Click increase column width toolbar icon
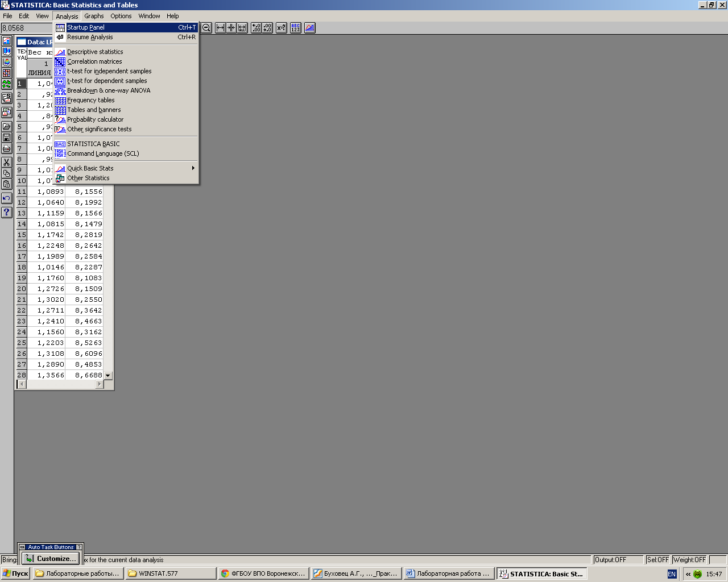This screenshot has height=582, width=728. click(221, 27)
